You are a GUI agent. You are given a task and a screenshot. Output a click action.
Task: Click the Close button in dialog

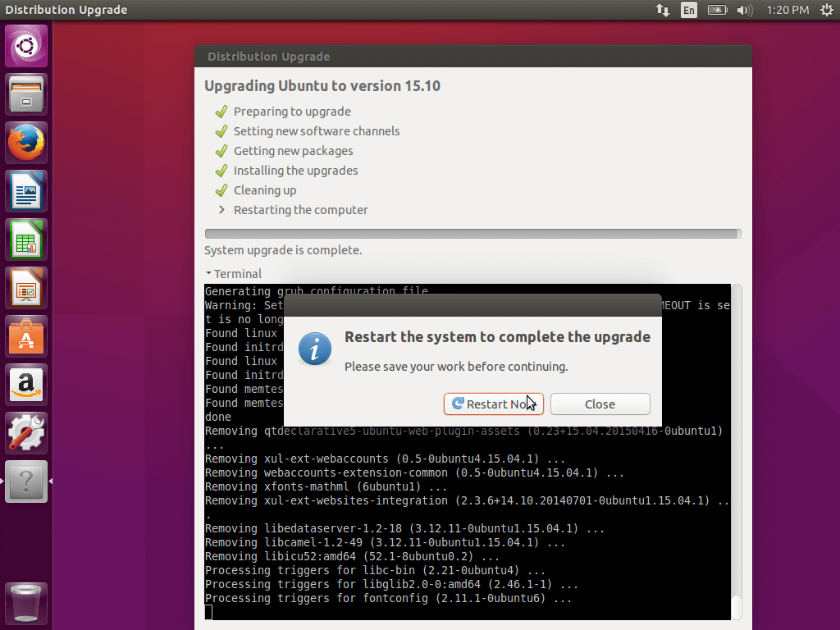(600, 404)
